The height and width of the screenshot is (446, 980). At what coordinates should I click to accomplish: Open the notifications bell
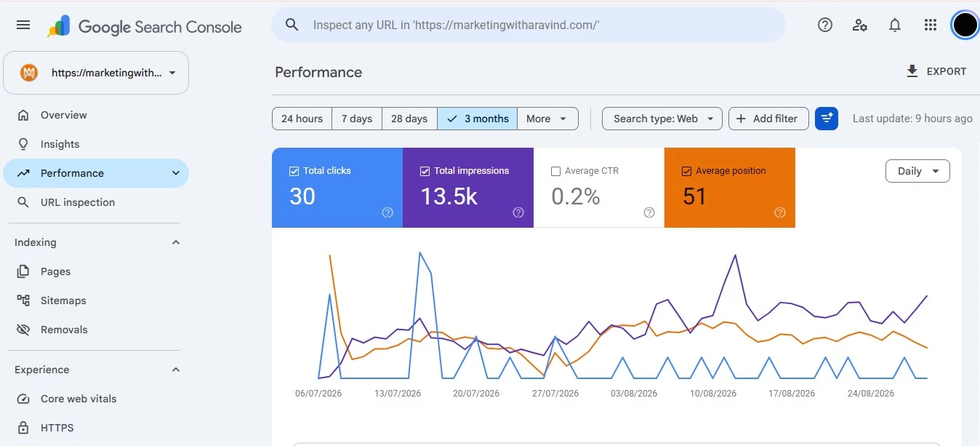click(895, 25)
